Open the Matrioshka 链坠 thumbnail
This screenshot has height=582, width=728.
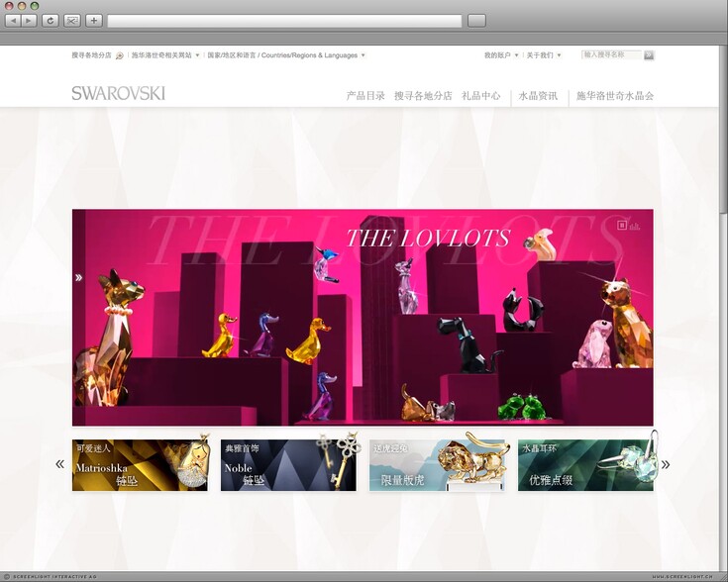coord(141,465)
